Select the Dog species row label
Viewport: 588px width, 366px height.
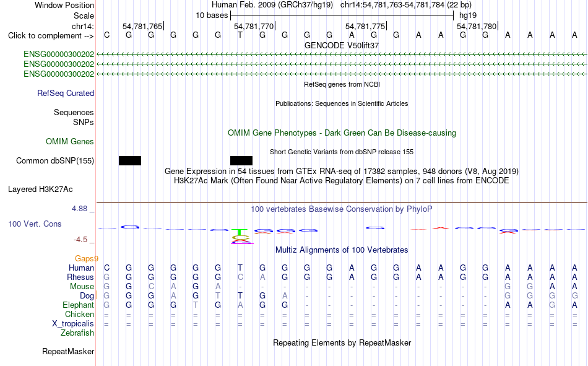coord(87,296)
